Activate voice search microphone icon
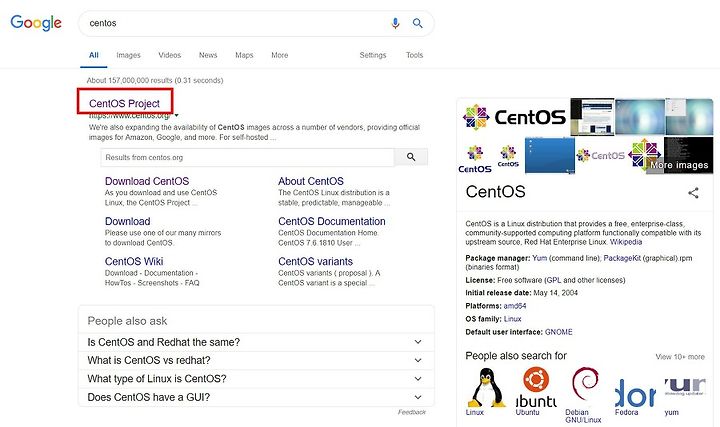 [x=395, y=23]
